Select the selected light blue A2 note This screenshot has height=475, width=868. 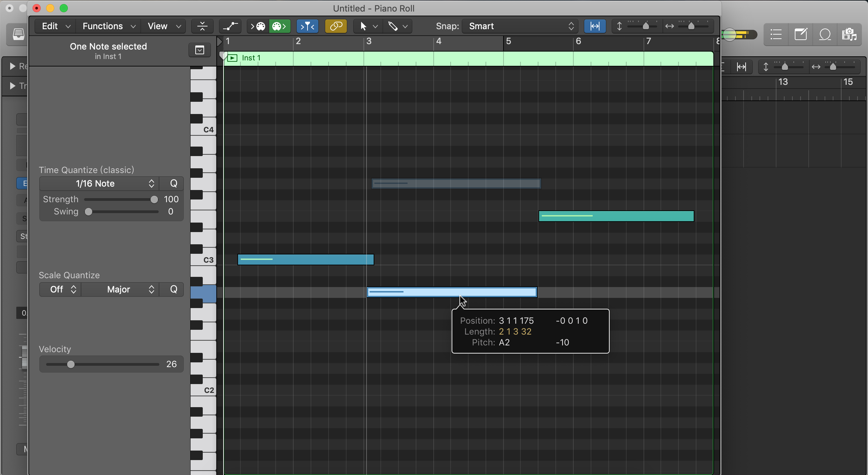pyautogui.click(x=452, y=292)
